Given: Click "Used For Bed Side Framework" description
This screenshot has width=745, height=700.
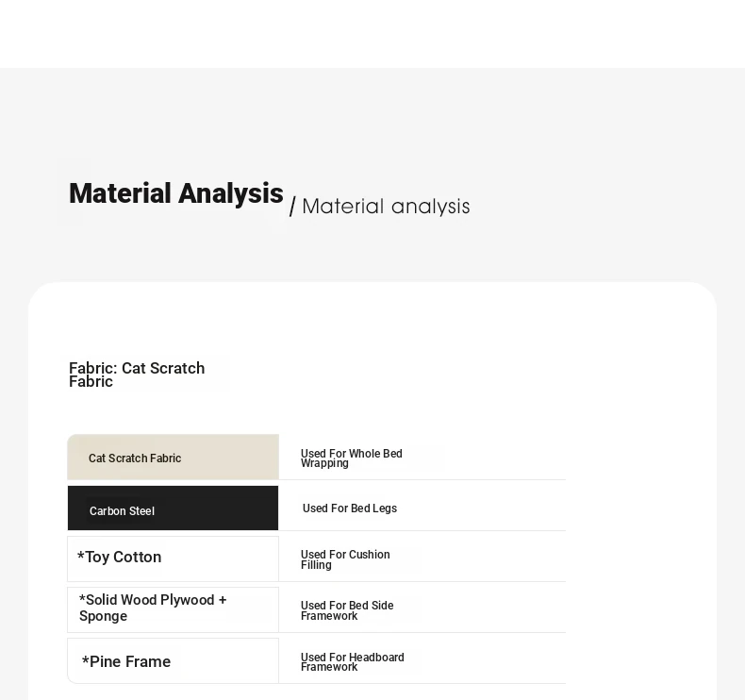Looking at the screenshot, I should [x=347, y=610].
